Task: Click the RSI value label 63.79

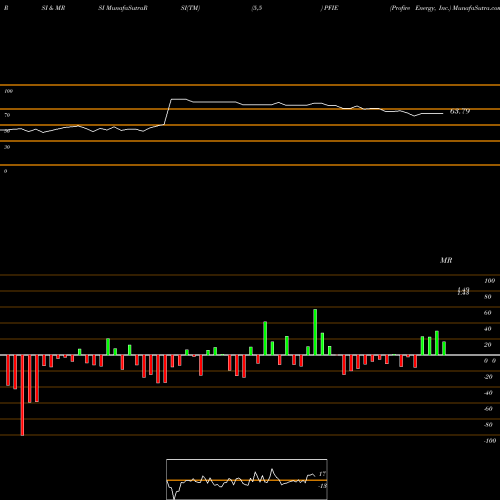Action: pos(460,111)
